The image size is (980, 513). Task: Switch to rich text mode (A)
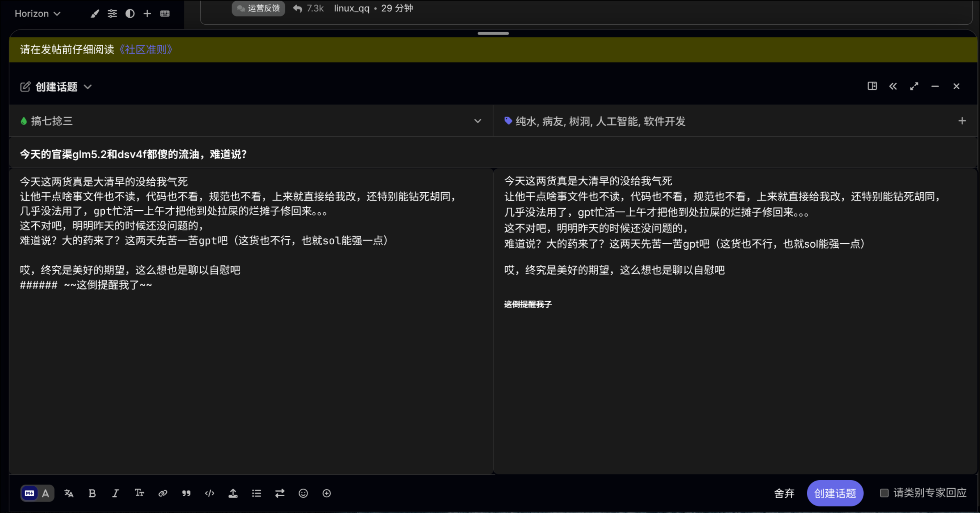[x=46, y=493]
